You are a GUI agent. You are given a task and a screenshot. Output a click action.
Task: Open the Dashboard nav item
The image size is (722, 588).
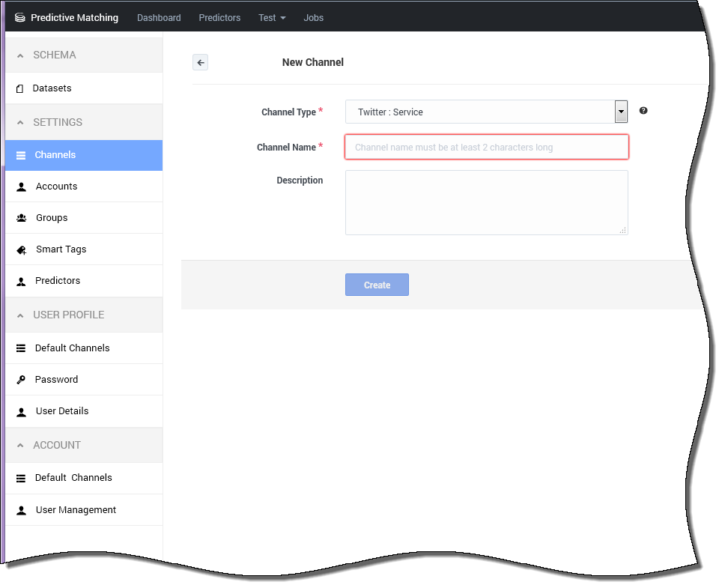click(159, 17)
